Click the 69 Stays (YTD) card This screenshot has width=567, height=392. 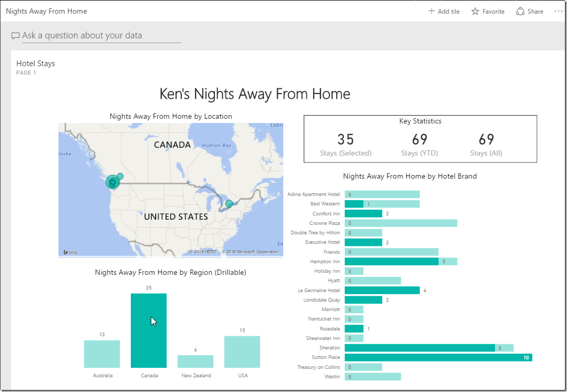pos(419,144)
